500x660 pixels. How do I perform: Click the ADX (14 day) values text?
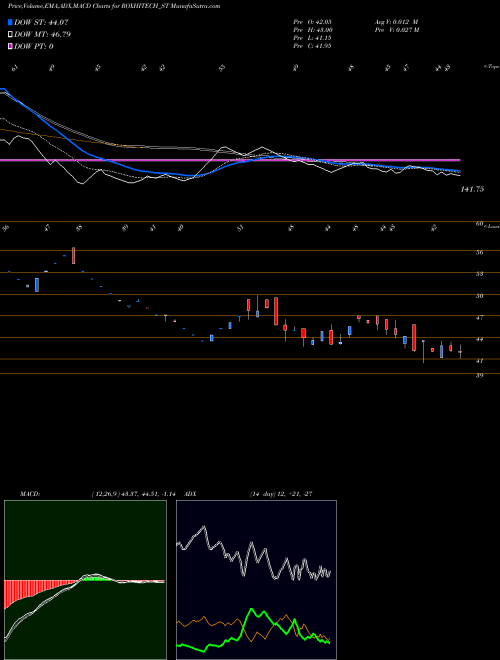click(x=281, y=494)
